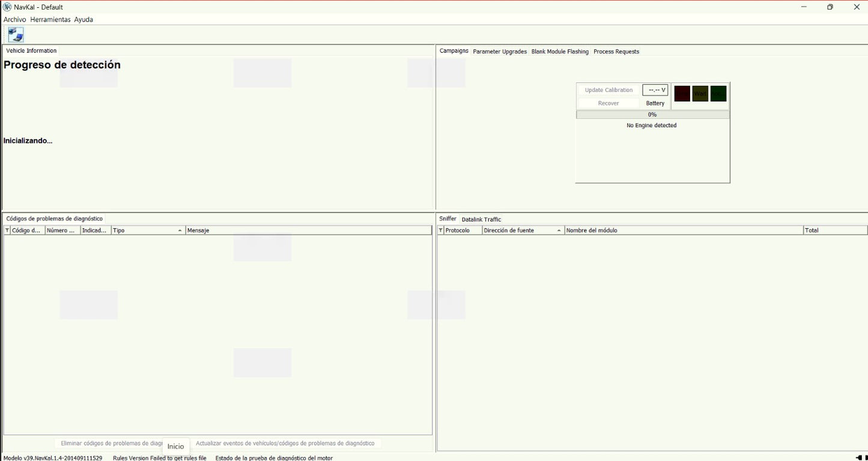Open the Blank Module Flashing tab

coord(560,52)
